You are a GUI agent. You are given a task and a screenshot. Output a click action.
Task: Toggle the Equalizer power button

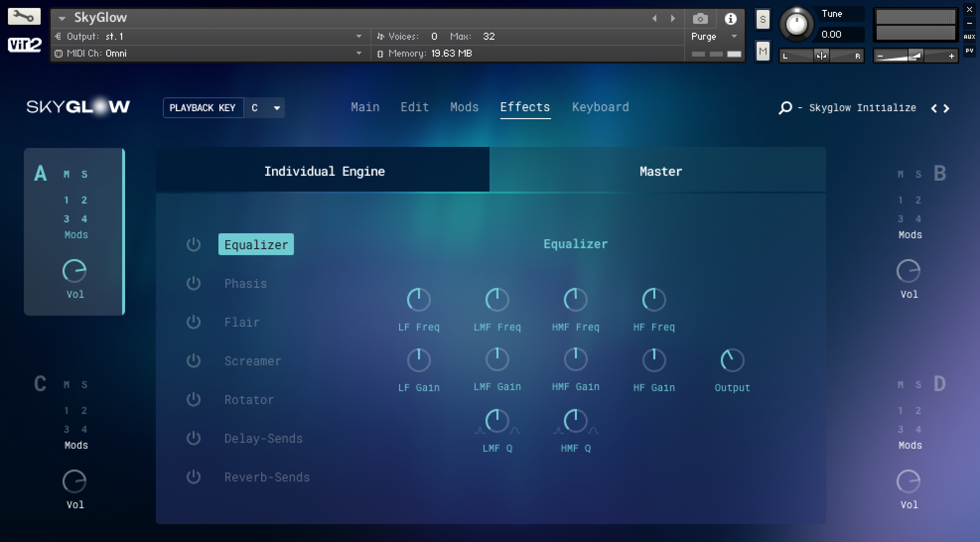click(193, 244)
